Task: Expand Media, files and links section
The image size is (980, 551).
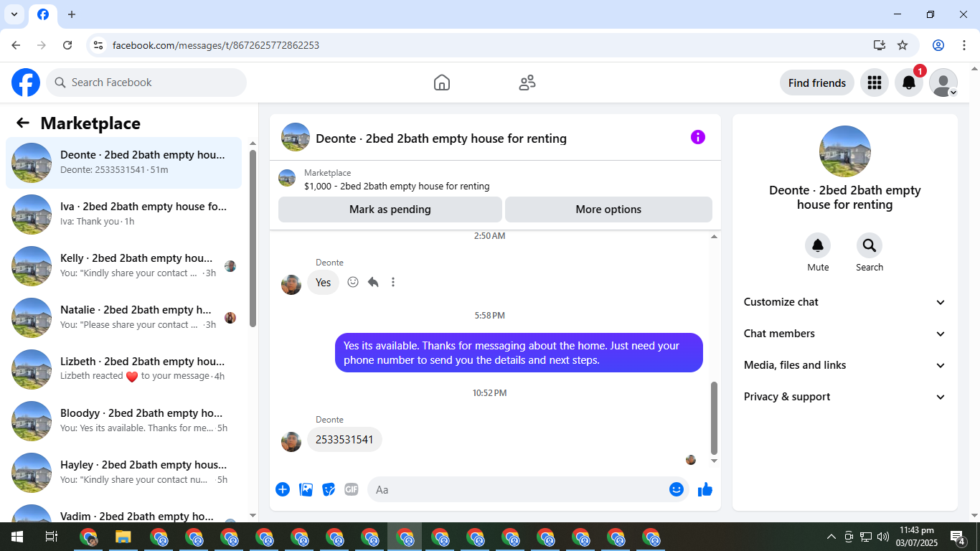Action: [x=845, y=365]
